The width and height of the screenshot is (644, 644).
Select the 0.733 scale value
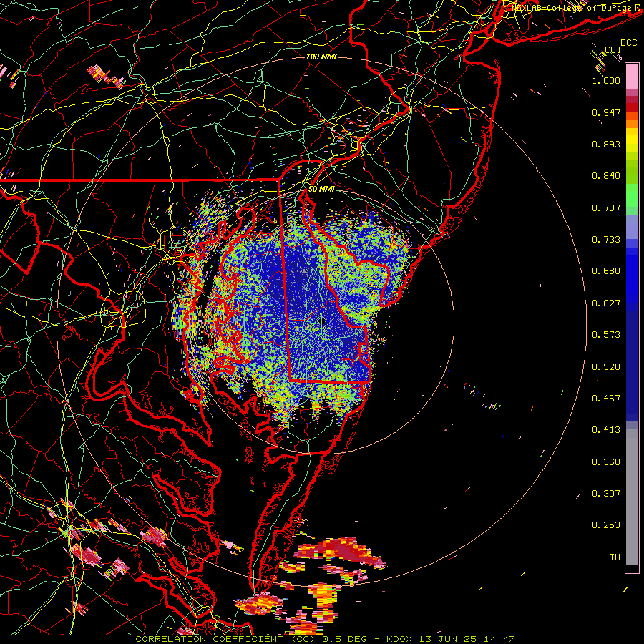coord(606,240)
